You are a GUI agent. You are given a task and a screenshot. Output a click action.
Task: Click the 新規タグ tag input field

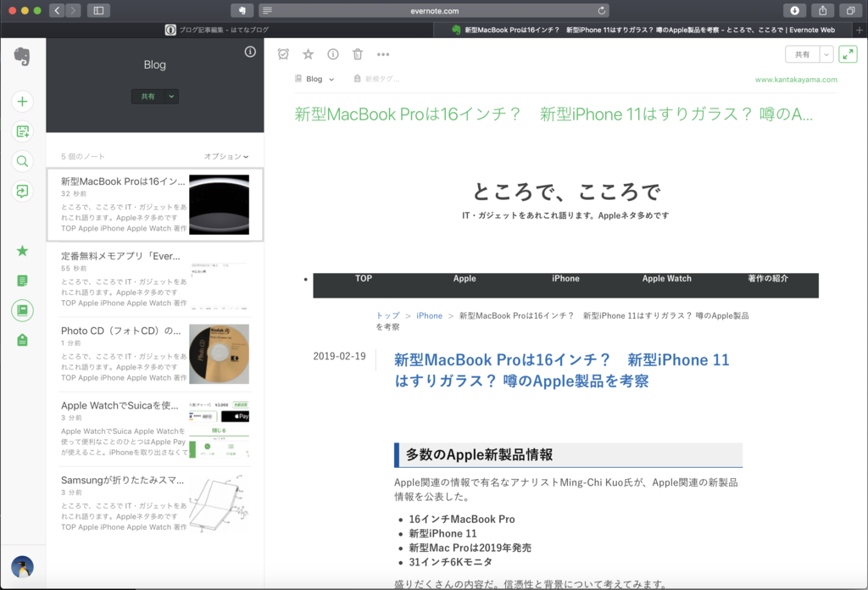[382, 79]
